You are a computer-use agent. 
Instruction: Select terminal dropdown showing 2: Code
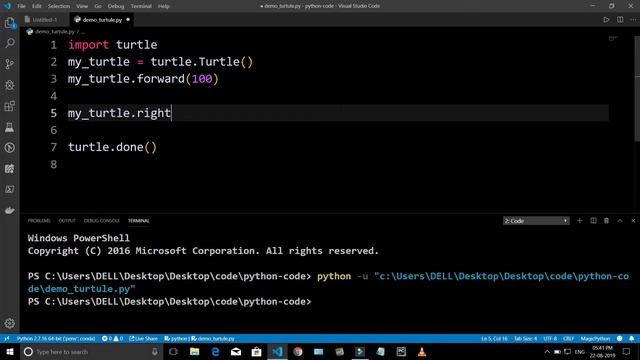pyautogui.click(x=536, y=221)
